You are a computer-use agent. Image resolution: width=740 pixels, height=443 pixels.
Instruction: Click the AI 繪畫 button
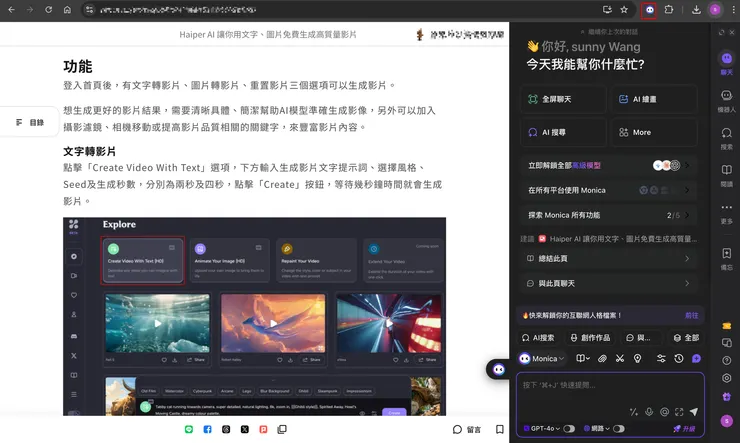pos(654,99)
